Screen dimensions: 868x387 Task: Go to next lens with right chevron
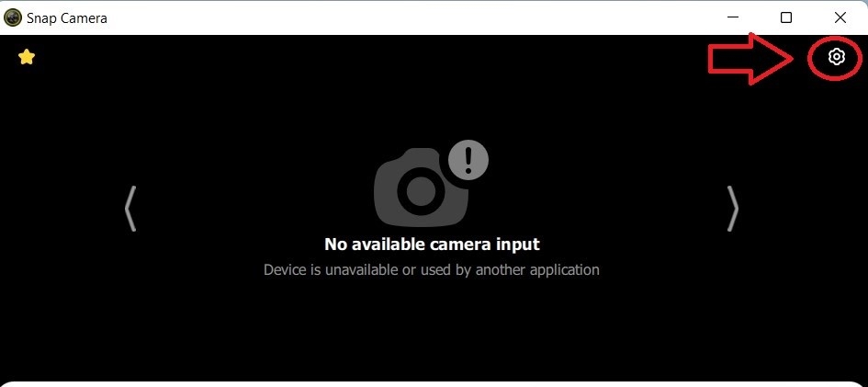[732, 208]
